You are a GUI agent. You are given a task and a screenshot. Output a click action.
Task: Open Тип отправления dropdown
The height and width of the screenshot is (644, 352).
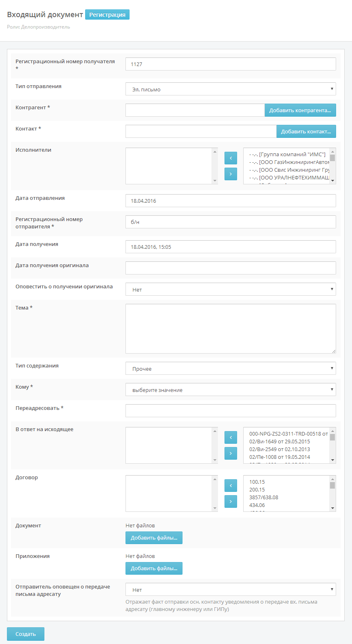tap(231, 89)
